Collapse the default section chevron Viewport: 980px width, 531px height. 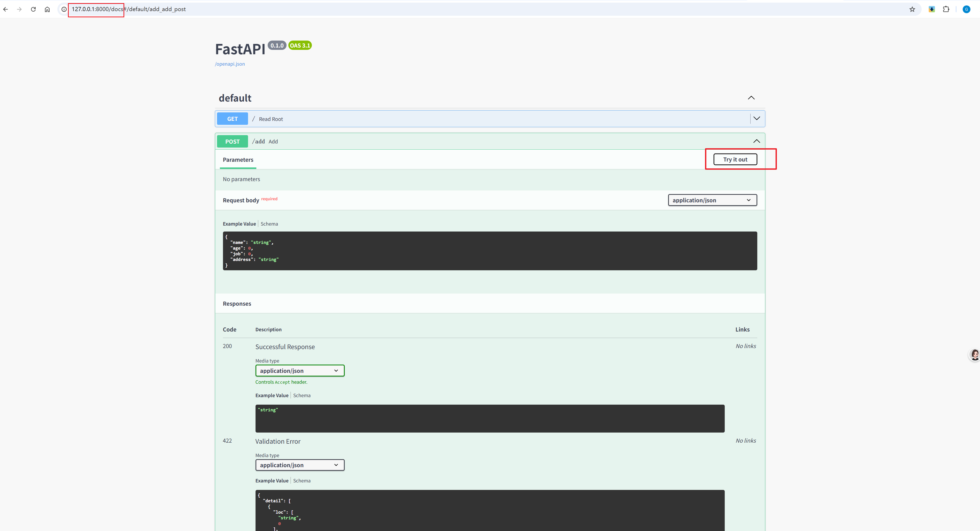(x=751, y=98)
